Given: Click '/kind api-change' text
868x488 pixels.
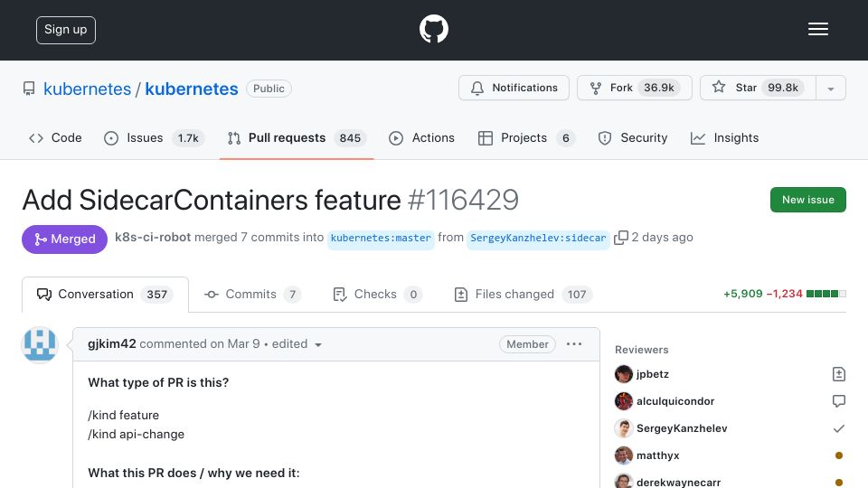Looking at the screenshot, I should point(137,435).
